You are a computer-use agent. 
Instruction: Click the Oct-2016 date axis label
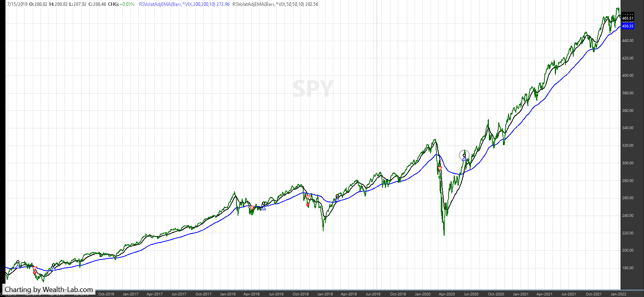(x=106, y=294)
